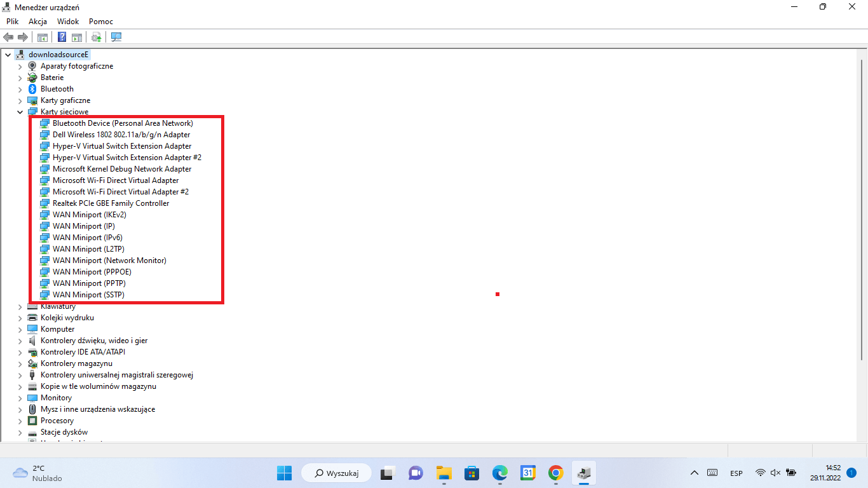Expand the Klawiatury category
The image size is (868, 488).
click(x=20, y=306)
